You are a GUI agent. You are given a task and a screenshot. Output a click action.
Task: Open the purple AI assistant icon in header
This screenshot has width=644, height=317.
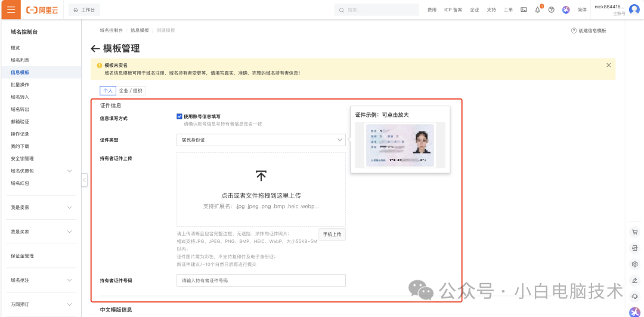point(566,10)
